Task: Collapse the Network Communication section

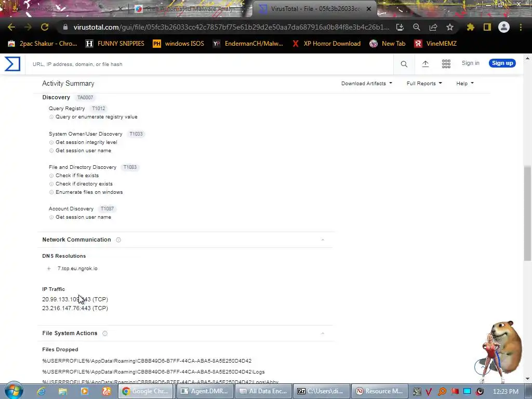Action: point(323,240)
